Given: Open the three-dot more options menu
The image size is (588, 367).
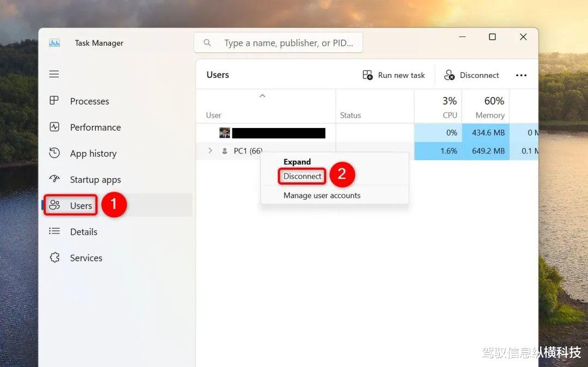Looking at the screenshot, I should (x=521, y=75).
